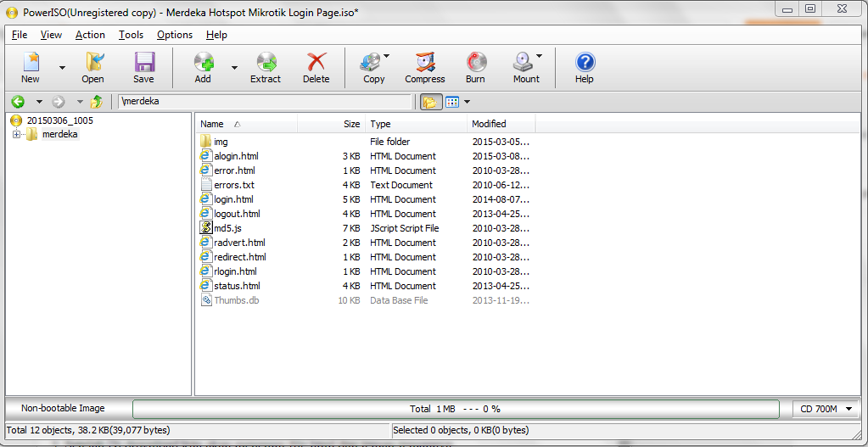Click the Total 12 objects status text

point(88,430)
